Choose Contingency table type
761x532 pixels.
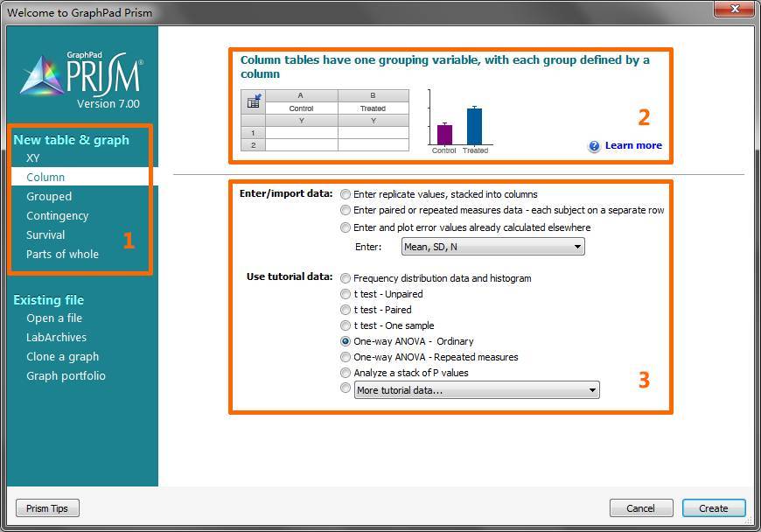click(x=57, y=216)
